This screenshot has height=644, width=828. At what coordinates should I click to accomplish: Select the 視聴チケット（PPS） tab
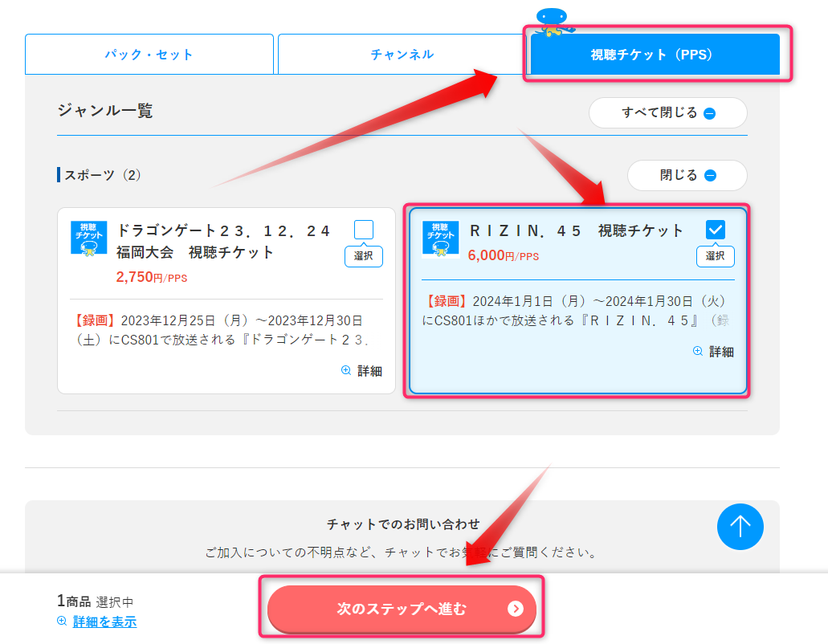click(x=655, y=55)
